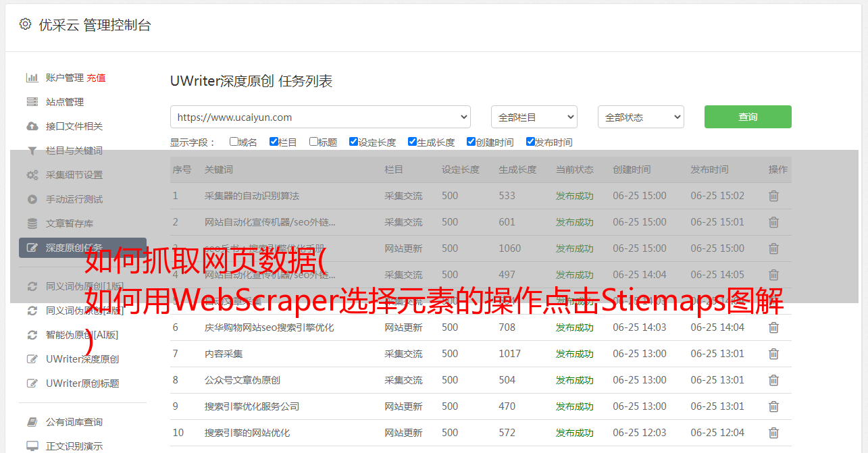This screenshot has height=453, width=868.
Task: Click the trash icon in row 4 (06-25 14:05)
Action: 773,275
